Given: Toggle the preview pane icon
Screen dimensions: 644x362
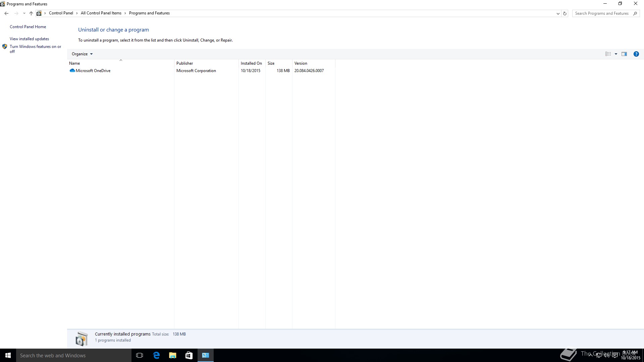Looking at the screenshot, I should pyautogui.click(x=624, y=54).
